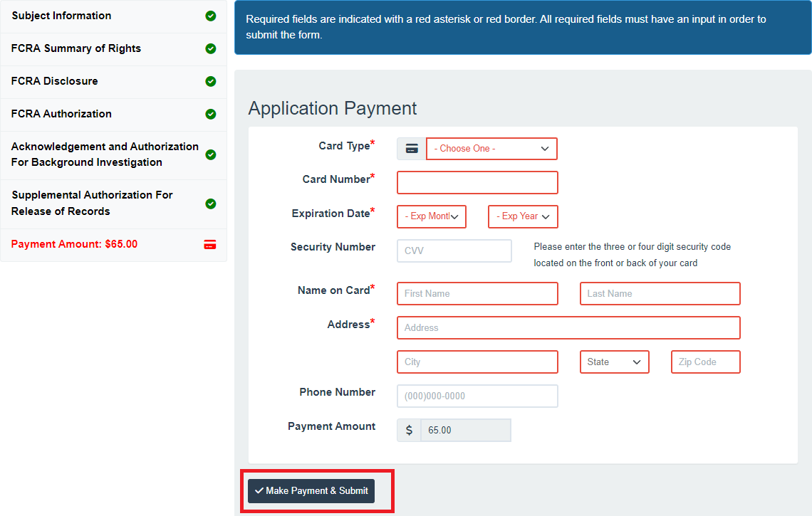Click the check icon beside Acknowledgement and Authorization
This screenshot has width=812, height=516.
click(210, 155)
